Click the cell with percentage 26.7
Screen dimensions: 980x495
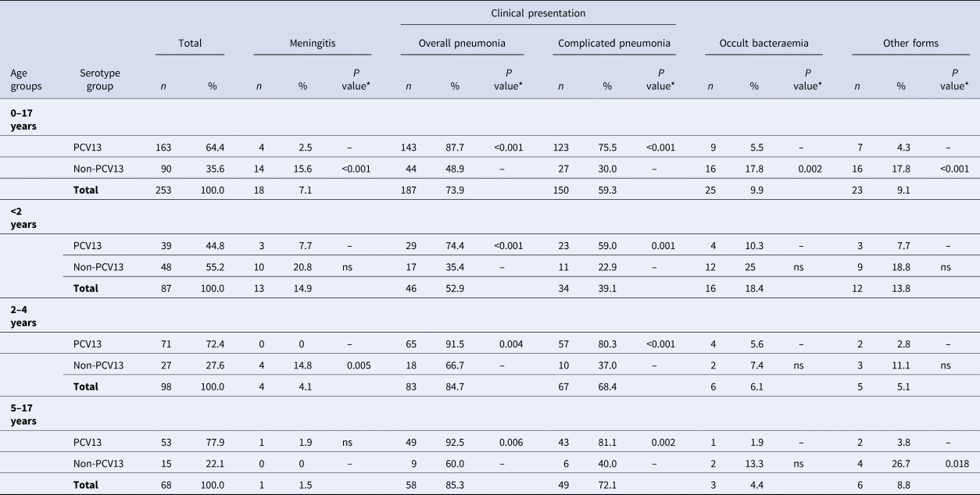click(x=901, y=463)
